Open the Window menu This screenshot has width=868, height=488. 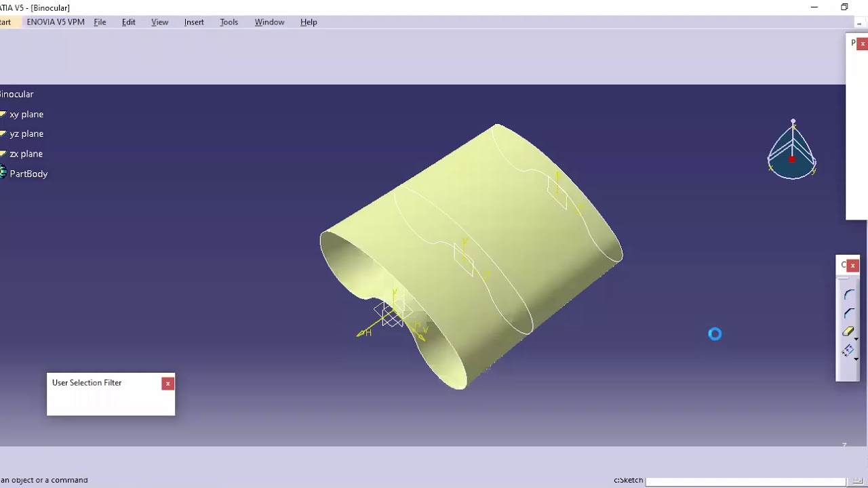[269, 22]
